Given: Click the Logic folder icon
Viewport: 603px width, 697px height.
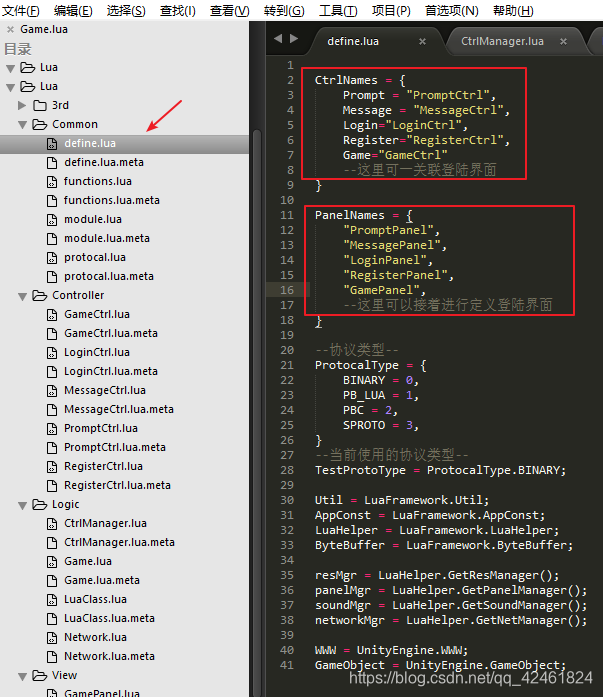Looking at the screenshot, I should [x=40, y=505].
